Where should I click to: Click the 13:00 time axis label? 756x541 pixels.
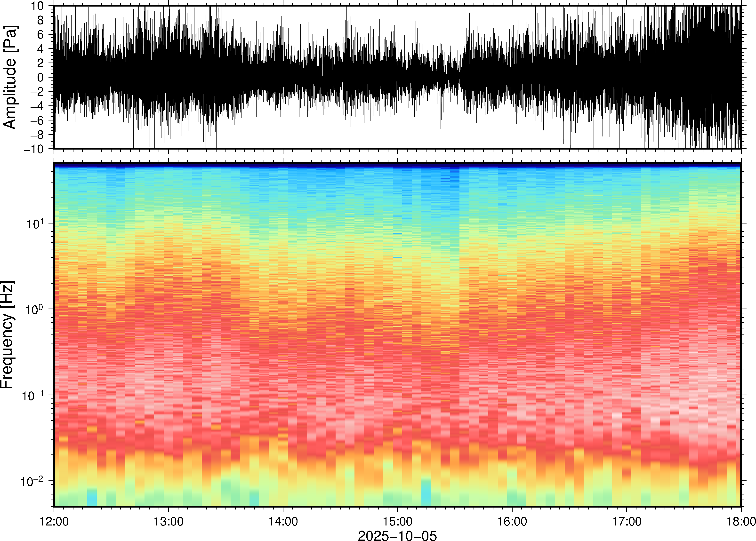[168, 521]
